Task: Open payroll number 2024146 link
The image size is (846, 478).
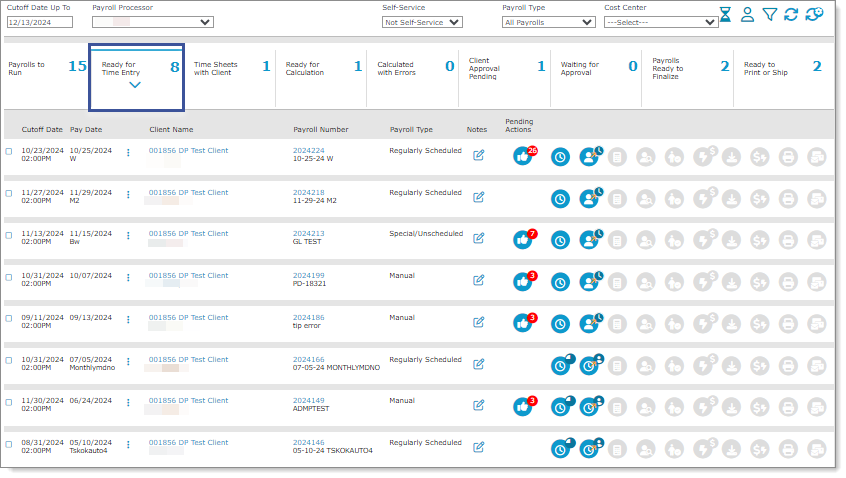Action: point(309,442)
